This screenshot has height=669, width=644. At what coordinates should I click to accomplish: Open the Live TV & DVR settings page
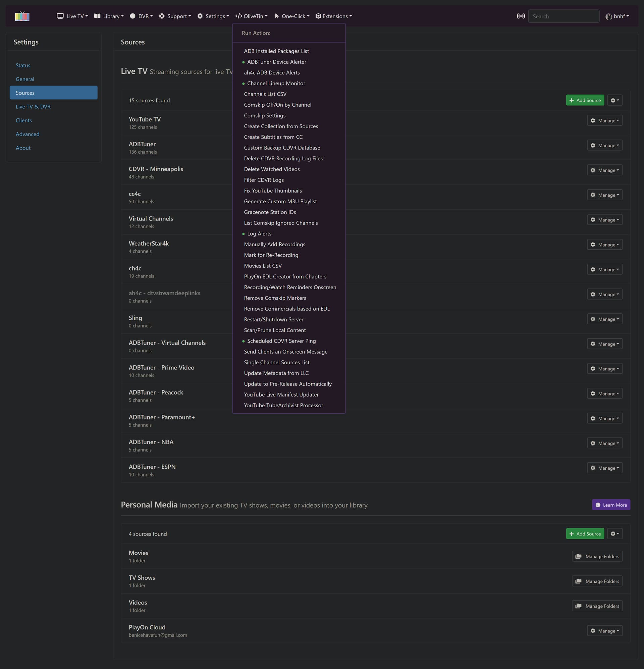click(33, 106)
